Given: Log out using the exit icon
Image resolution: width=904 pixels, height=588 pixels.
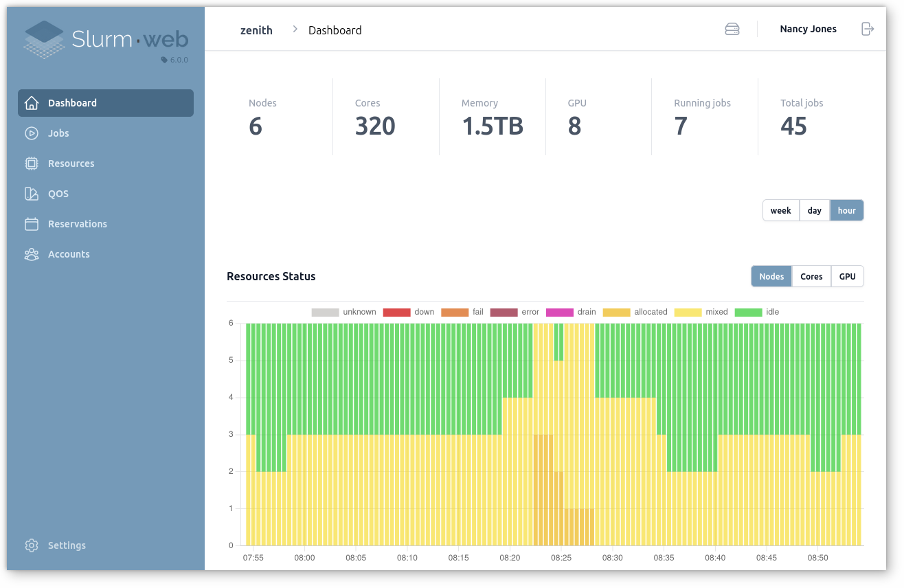Looking at the screenshot, I should click(867, 29).
